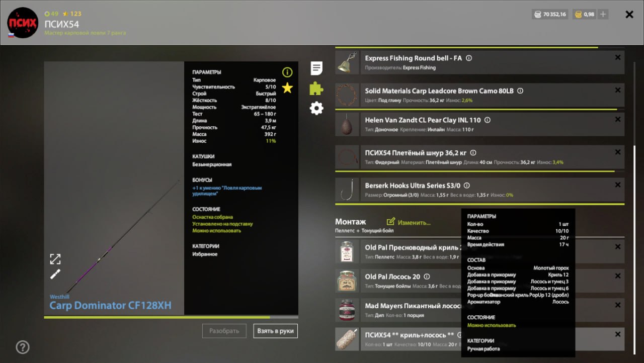Click the Разобрать button
Viewport: 644px width, 363px height.
[224, 331]
